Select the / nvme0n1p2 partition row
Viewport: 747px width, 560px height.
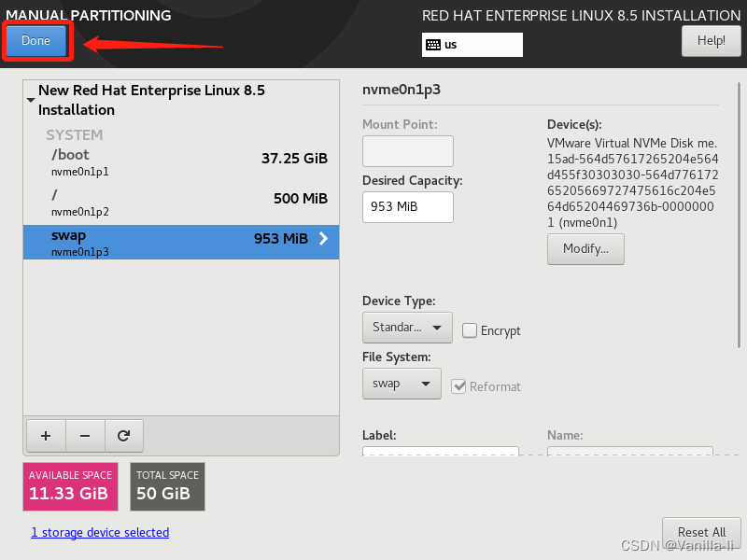pyautogui.click(x=181, y=203)
